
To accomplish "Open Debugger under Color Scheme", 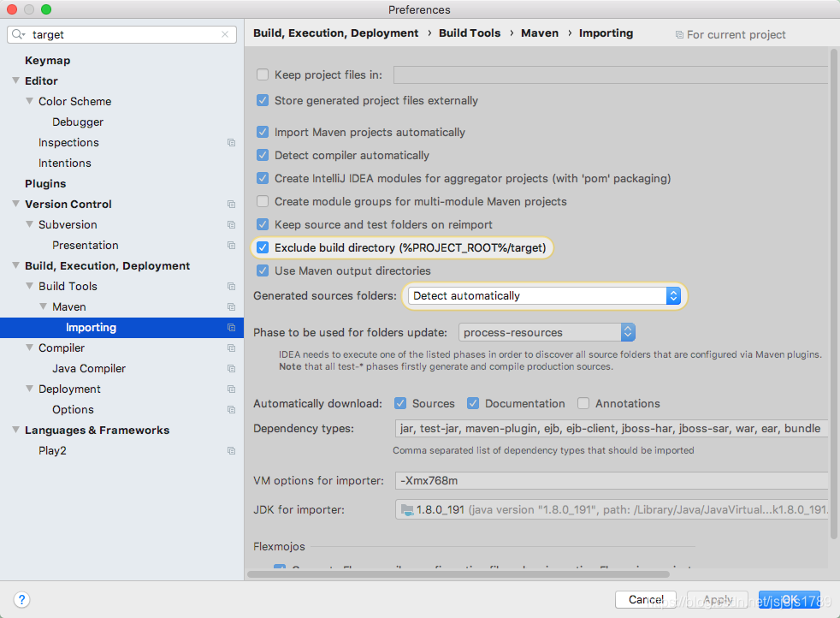I will pyautogui.click(x=78, y=122).
